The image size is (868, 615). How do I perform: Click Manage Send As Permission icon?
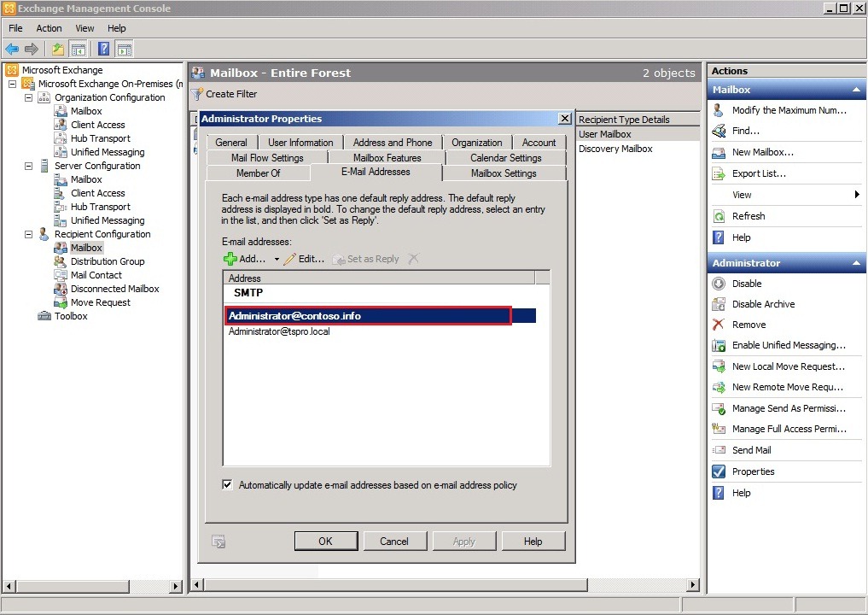click(x=719, y=408)
